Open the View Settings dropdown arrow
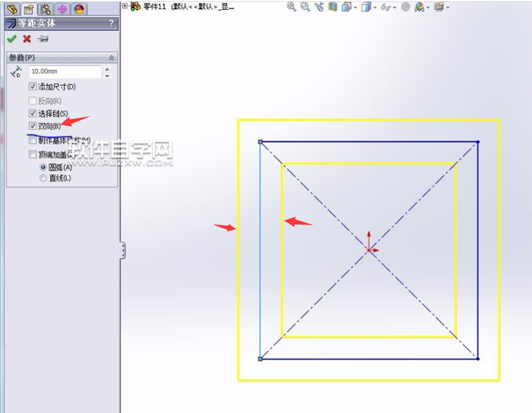This screenshot has height=413, width=532. [448, 8]
